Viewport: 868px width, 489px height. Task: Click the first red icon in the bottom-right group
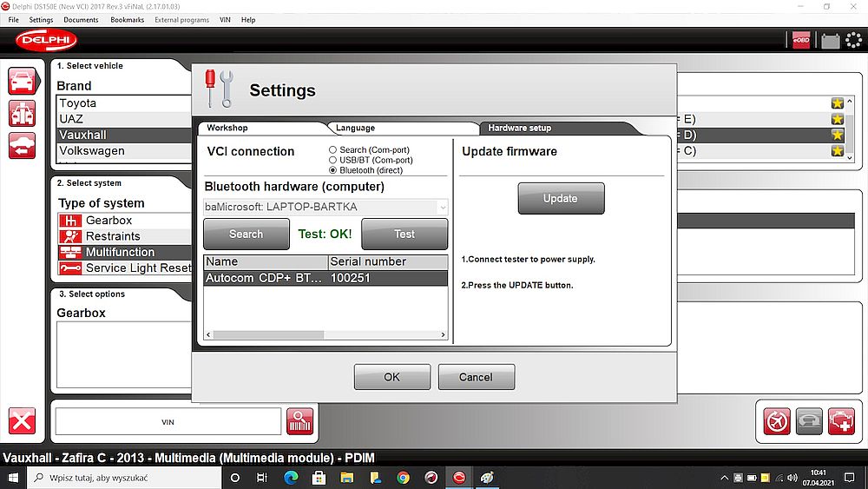pos(777,421)
